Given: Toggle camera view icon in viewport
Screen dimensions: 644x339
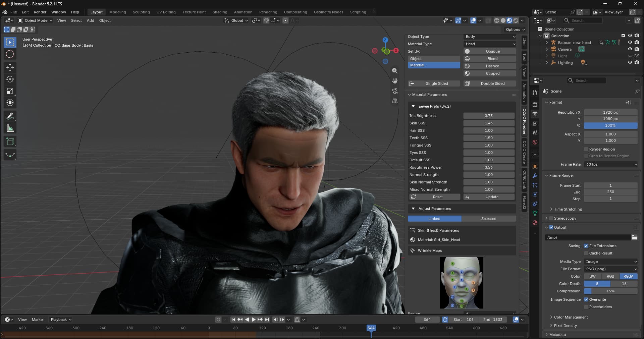Looking at the screenshot, I should [395, 91].
